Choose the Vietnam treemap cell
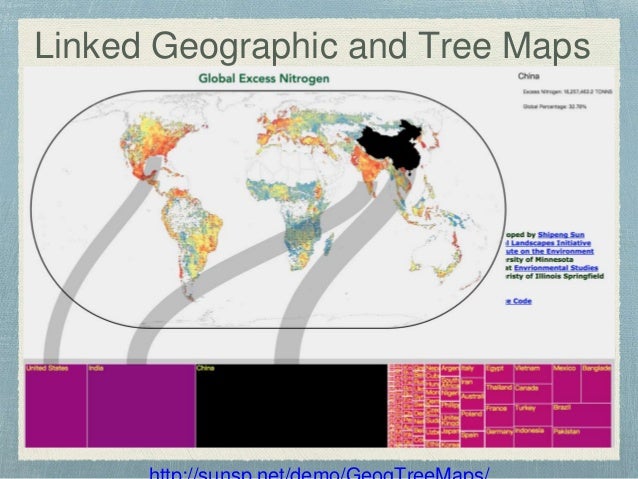This screenshot has height=479, width=638. (533, 373)
